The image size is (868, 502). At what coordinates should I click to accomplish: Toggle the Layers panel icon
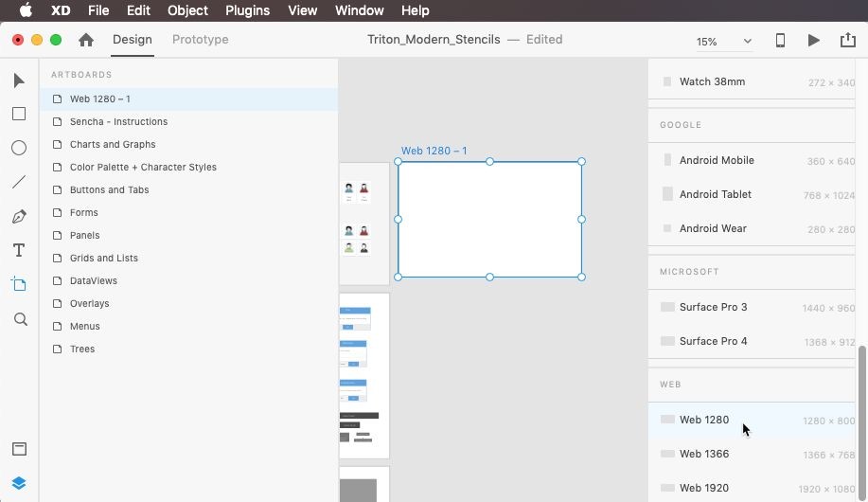19,483
